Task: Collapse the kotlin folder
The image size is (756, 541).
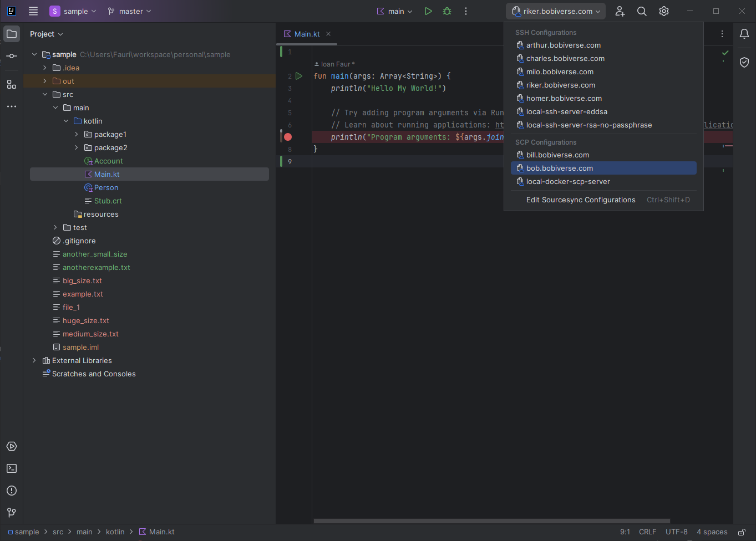Action: 66,121
